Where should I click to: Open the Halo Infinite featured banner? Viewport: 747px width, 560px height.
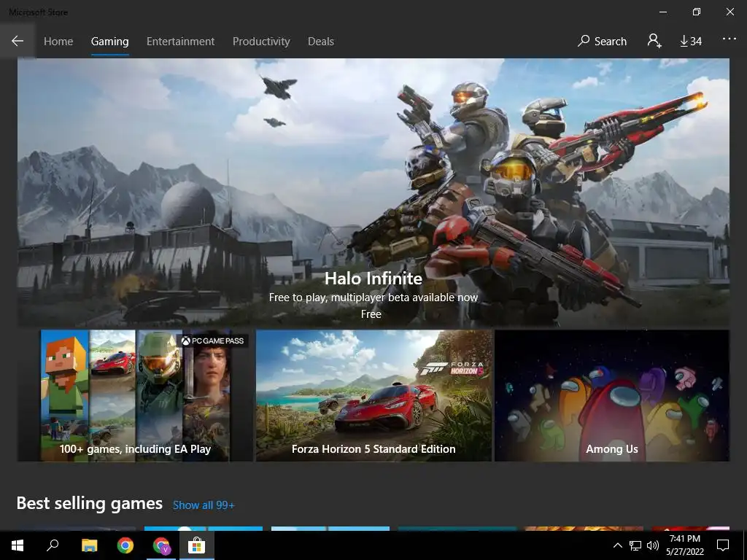pos(373,192)
